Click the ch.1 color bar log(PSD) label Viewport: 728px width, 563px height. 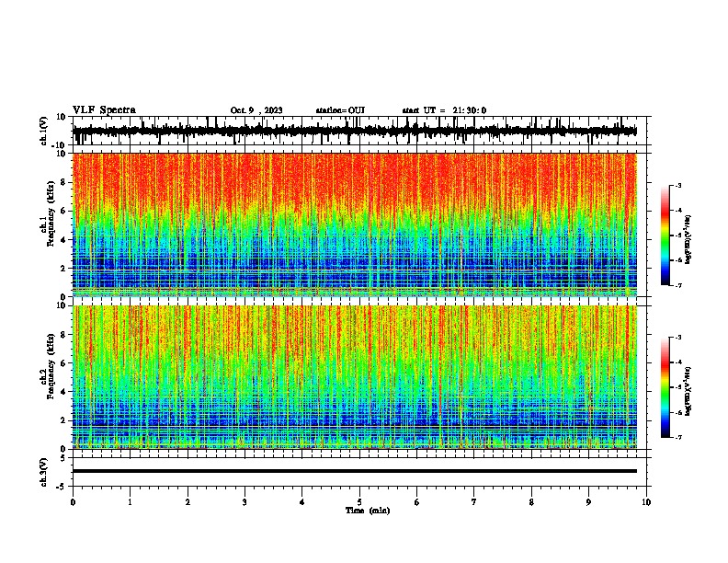click(688, 239)
